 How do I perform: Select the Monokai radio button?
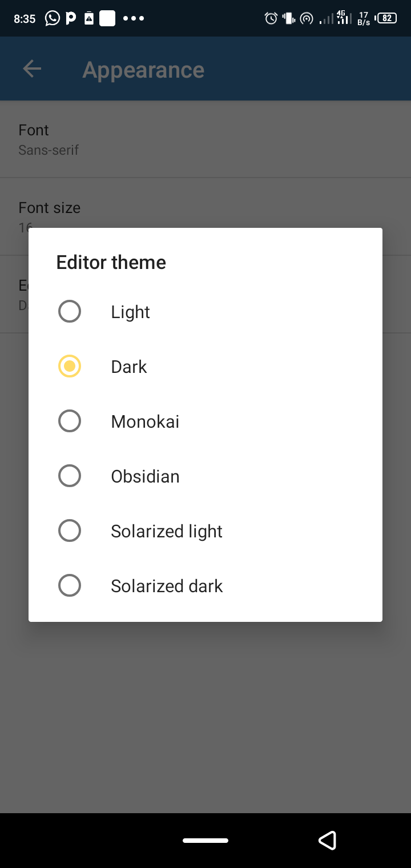[x=70, y=421]
